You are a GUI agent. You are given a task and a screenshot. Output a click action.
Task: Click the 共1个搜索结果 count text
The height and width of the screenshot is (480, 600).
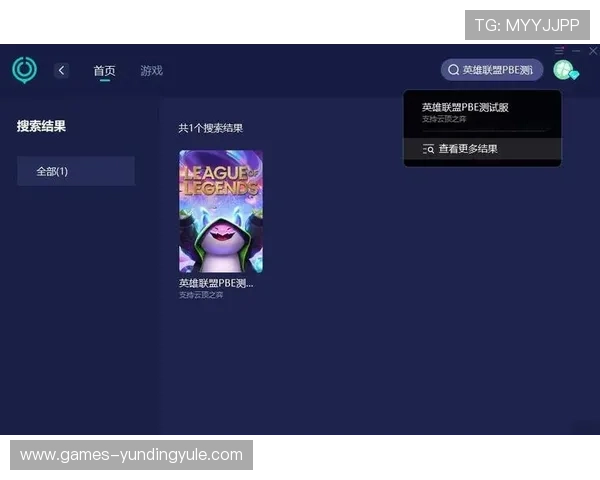(x=210, y=128)
